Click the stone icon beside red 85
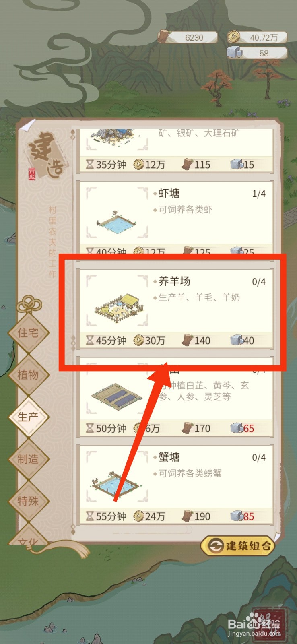Screen dimensions: 297x644 (236, 516)
